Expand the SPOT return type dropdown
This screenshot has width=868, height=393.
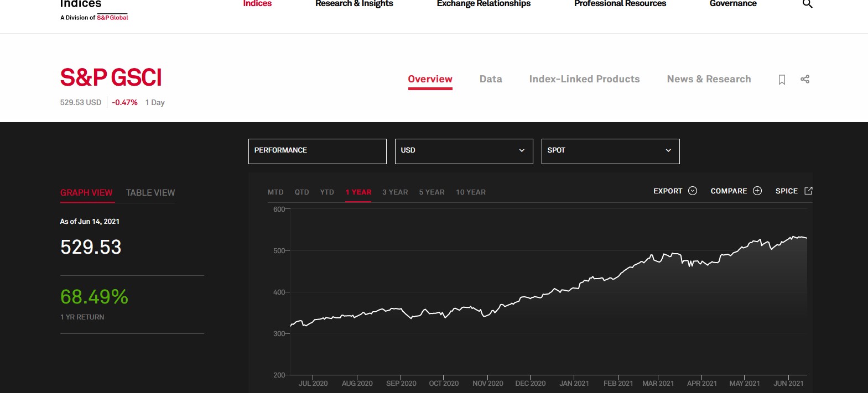[x=610, y=151]
